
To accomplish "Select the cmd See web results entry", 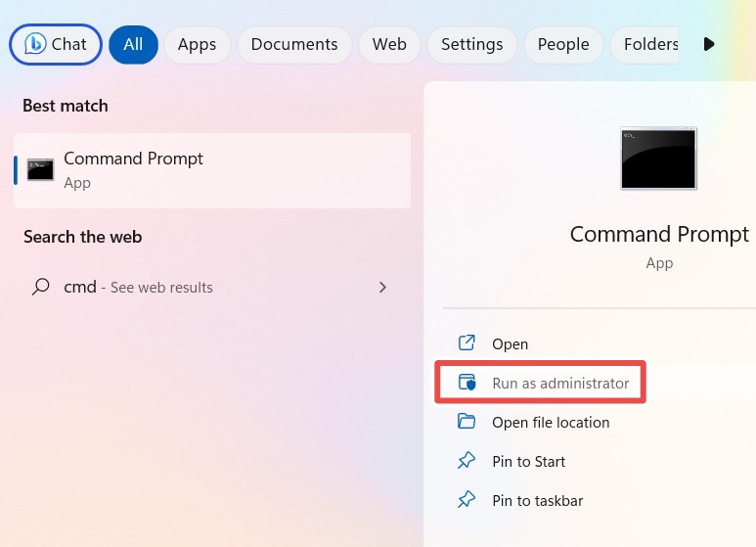I will coord(212,288).
